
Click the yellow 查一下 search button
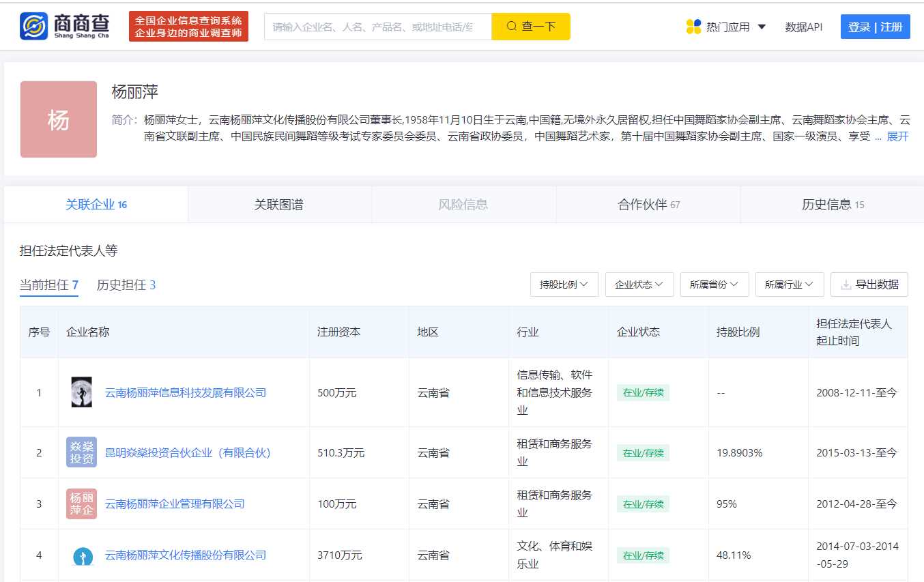click(x=531, y=27)
